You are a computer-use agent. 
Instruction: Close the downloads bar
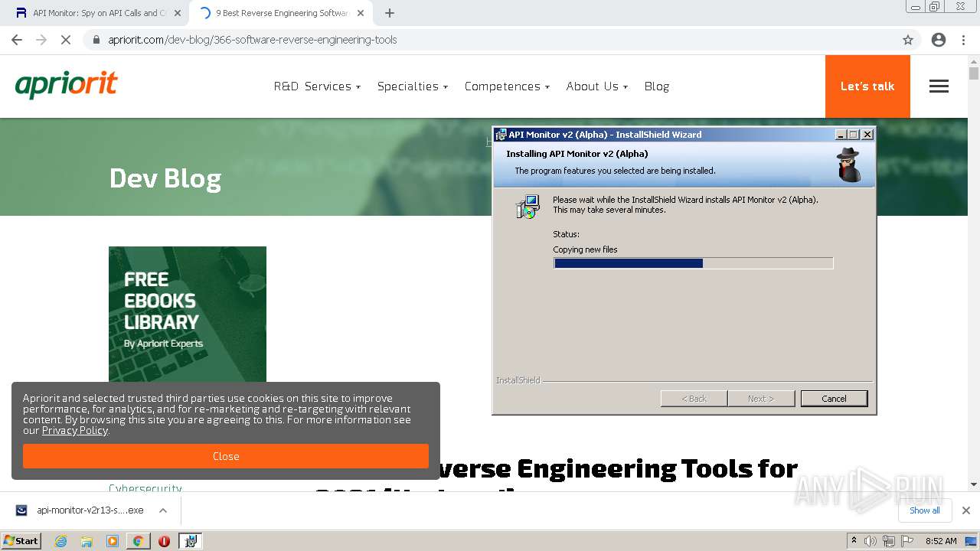(966, 510)
